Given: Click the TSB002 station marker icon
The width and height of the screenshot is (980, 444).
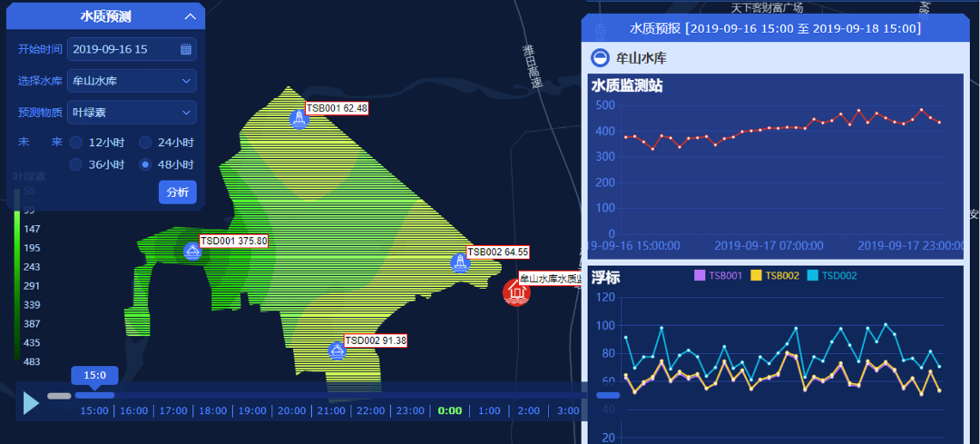Looking at the screenshot, I should coord(460,262).
